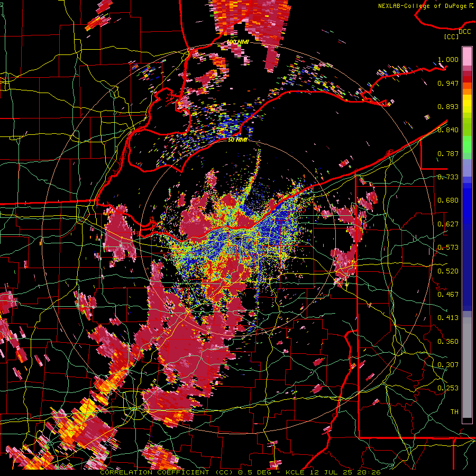Select the 0.893 scale value
476x476 pixels.
click(x=448, y=106)
